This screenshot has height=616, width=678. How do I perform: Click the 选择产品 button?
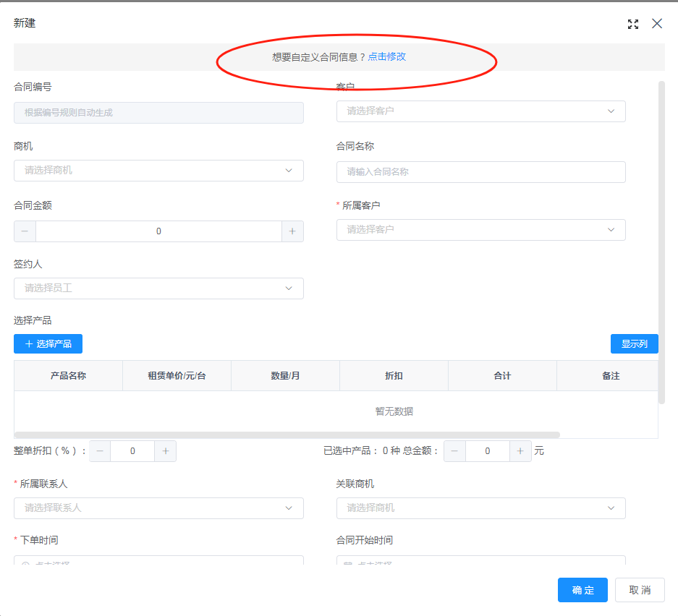48,343
